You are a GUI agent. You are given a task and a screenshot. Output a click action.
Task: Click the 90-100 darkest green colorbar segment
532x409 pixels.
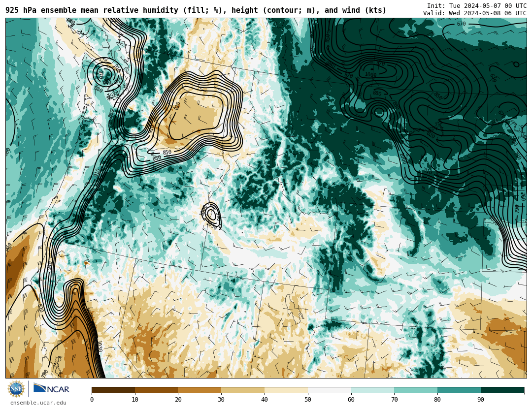(x=502, y=390)
